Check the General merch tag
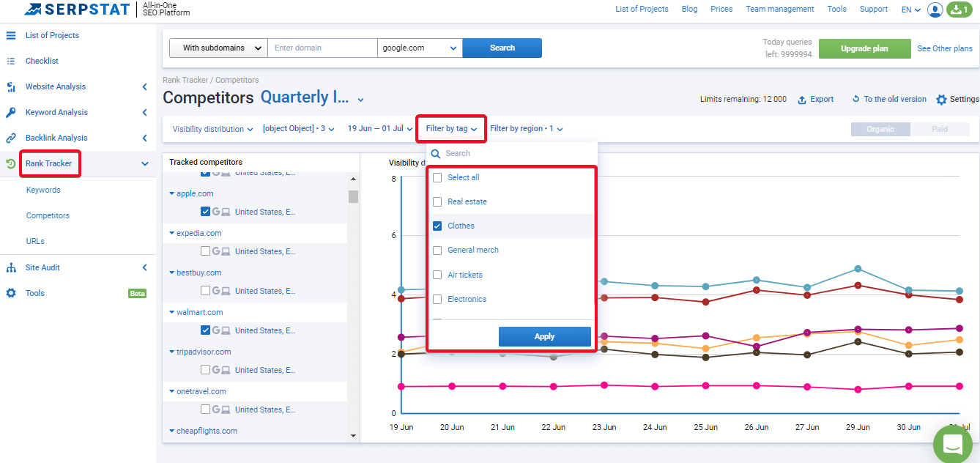This screenshot has width=980, height=463. click(437, 250)
